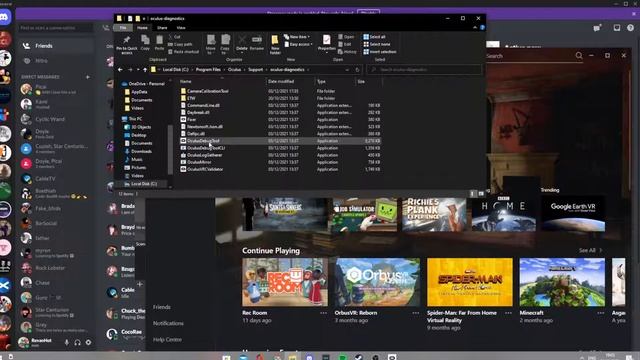Image resolution: width=640 pixels, height=360 pixels.
Task: Click Cut in the Clipboard group
Action: (175, 37)
